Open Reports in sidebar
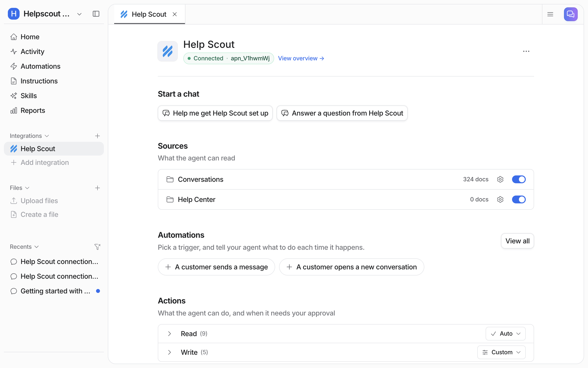Screen dimensions: 588x368 54,110
